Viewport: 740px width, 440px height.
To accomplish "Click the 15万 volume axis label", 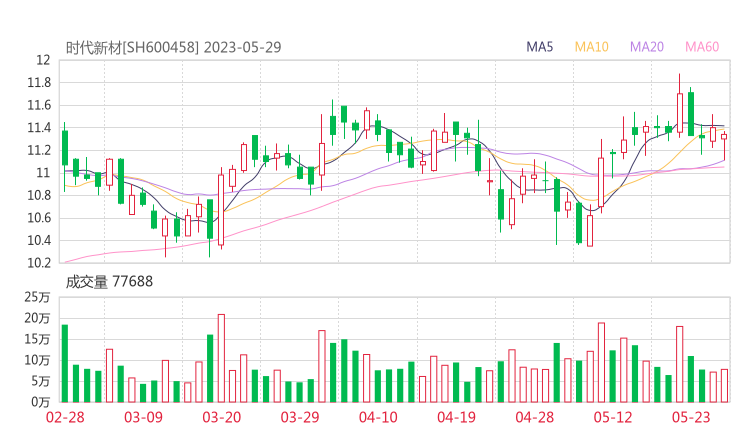I will pyautogui.click(x=37, y=339).
